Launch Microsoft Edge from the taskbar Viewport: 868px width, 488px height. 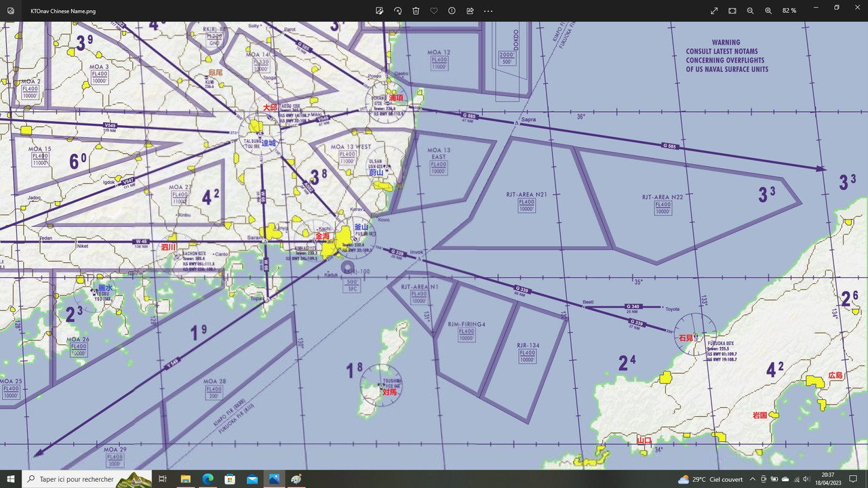pyautogui.click(x=208, y=479)
